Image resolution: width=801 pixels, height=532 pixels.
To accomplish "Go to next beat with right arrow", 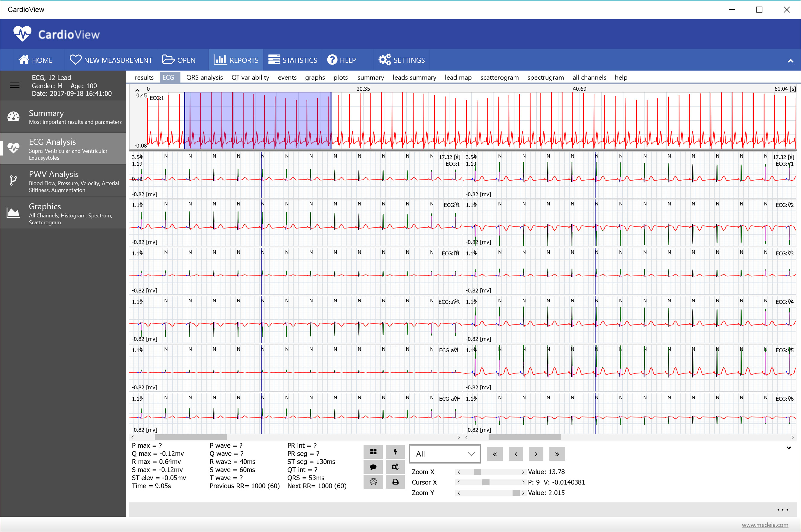I will [x=536, y=454].
